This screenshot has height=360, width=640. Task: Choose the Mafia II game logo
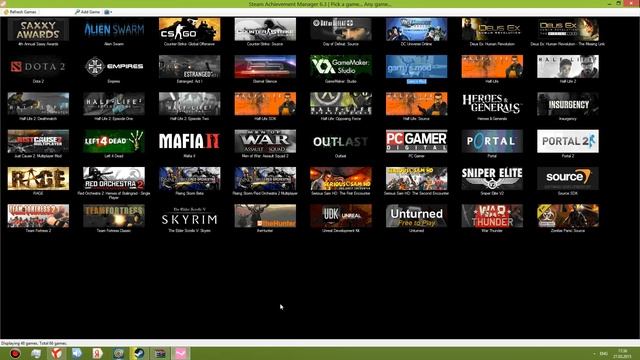pyautogui.click(x=189, y=141)
